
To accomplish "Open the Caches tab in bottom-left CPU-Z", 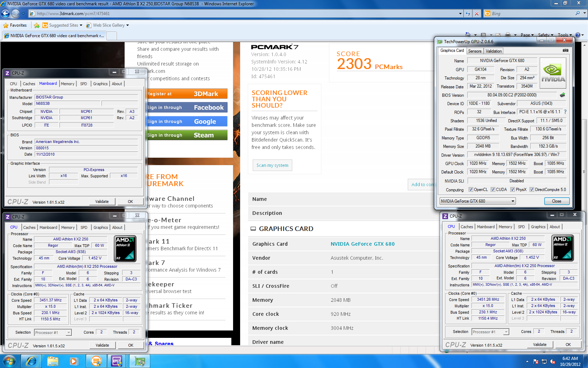I will (x=29, y=227).
